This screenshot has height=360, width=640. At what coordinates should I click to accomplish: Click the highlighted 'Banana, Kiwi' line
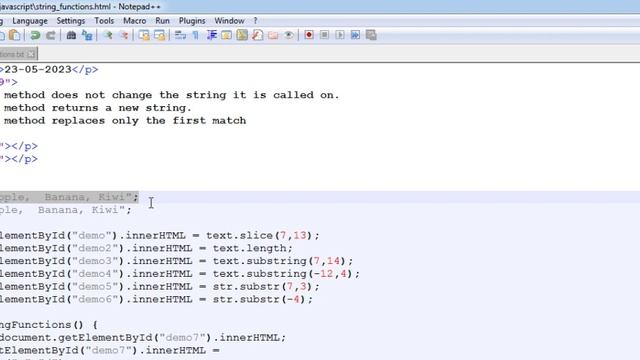click(x=69, y=197)
